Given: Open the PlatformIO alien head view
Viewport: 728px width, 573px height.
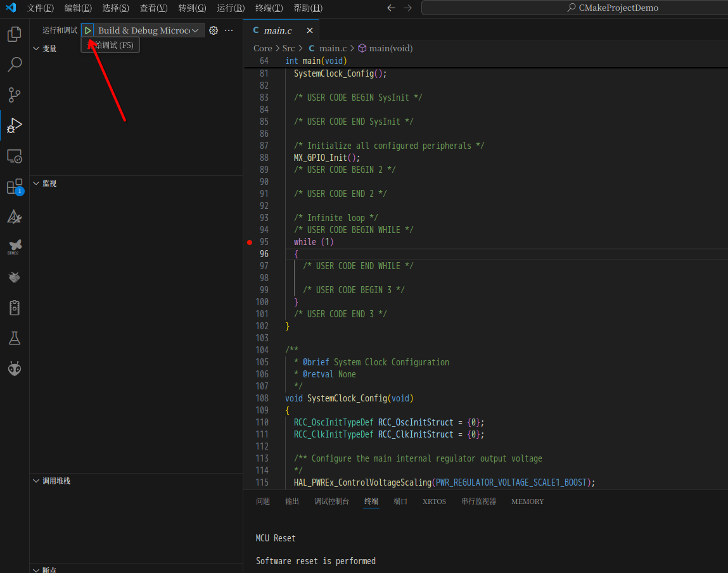Looking at the screenshot, I should [15, 369].
